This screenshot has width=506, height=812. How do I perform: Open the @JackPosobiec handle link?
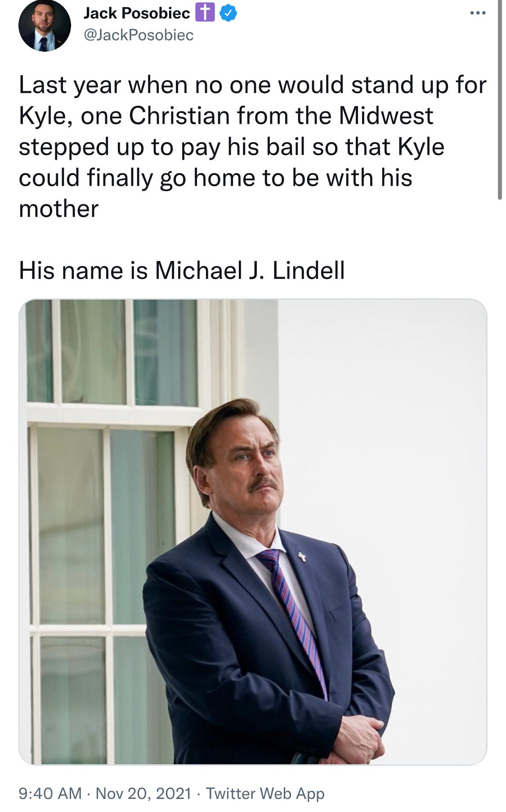[139, 35]
